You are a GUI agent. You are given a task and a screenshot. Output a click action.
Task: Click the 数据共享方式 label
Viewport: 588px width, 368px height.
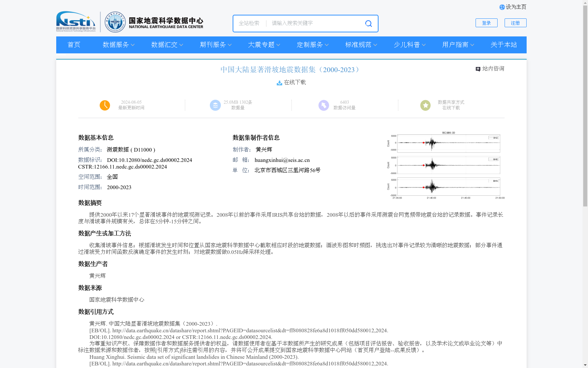(x=451, y=102)
